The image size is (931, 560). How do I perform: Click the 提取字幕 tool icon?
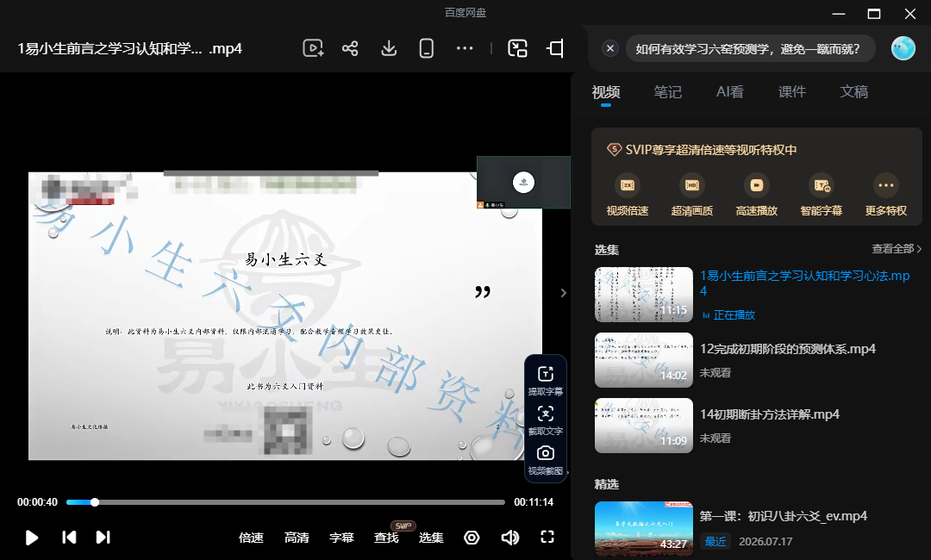(x=545, y=381)
